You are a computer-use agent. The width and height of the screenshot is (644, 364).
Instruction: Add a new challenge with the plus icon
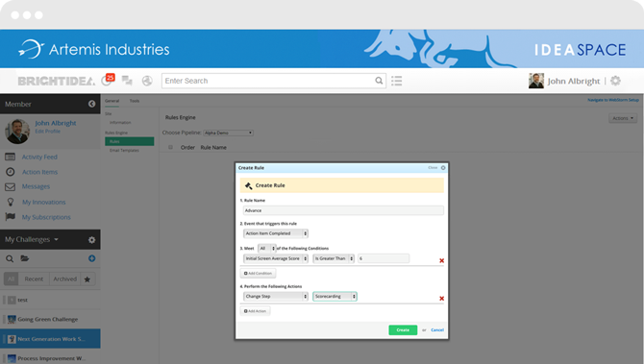(x=91, y=258)
